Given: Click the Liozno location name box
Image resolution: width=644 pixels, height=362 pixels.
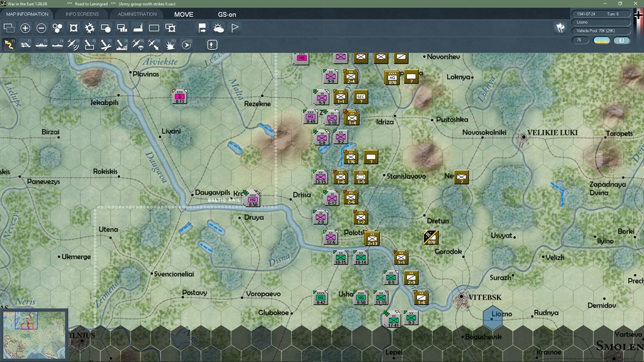Looking at the screenshot, I should coord(601,22).
